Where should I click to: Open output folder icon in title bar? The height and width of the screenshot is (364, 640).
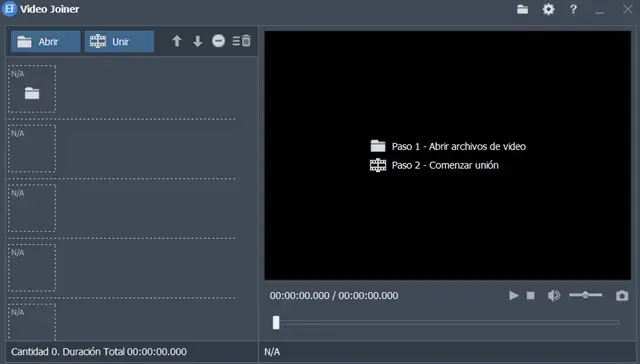coord(522,9)
